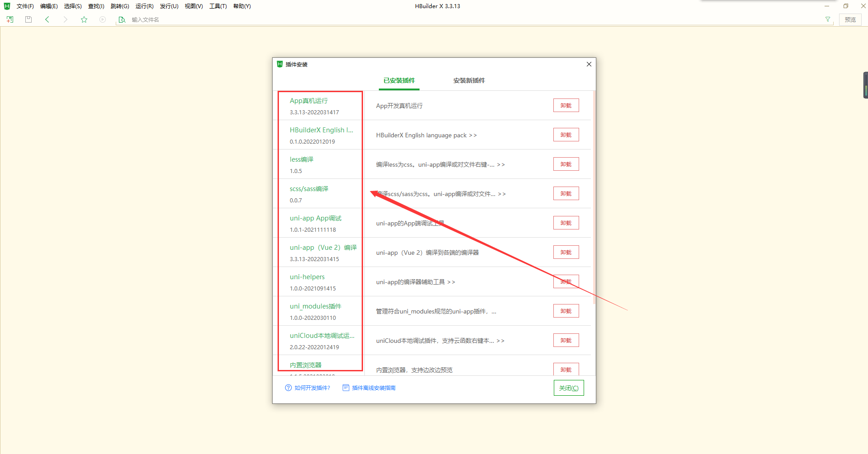Click the 编译less为css description text

point(440,164)
